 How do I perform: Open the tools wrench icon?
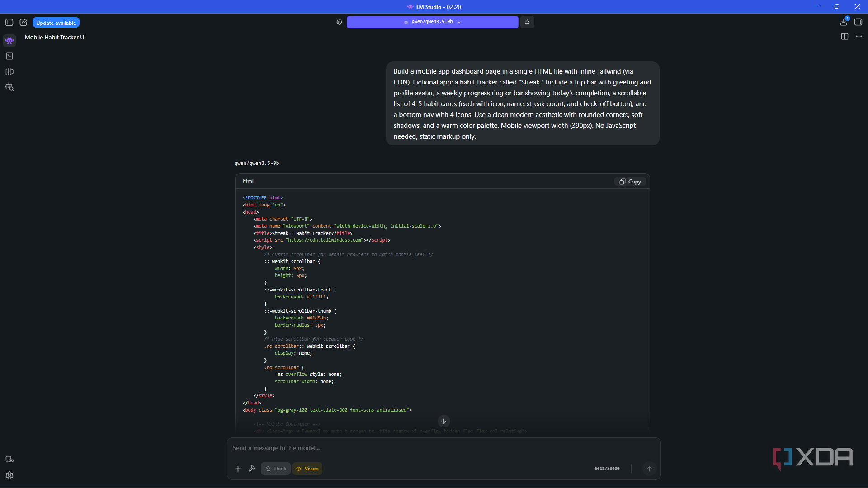tap(252, 469)
